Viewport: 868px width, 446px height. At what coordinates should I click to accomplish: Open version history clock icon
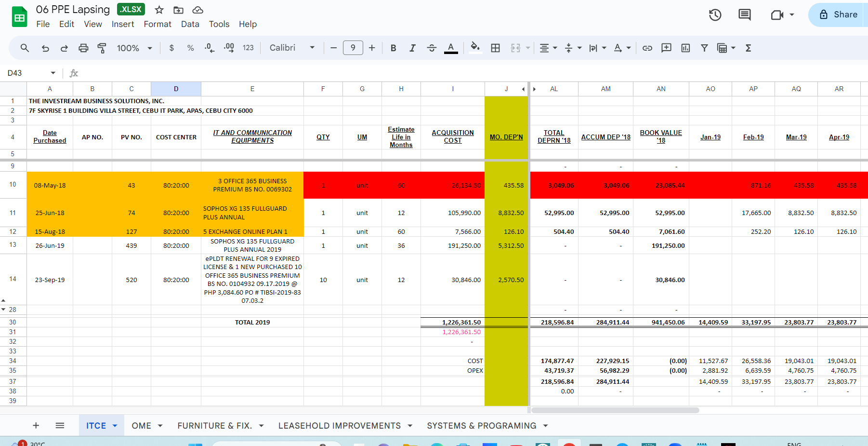coord(715,15)
